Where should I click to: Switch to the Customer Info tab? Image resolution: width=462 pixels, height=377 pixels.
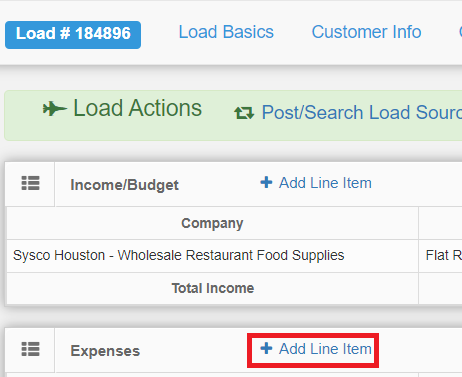pos(366,32)
